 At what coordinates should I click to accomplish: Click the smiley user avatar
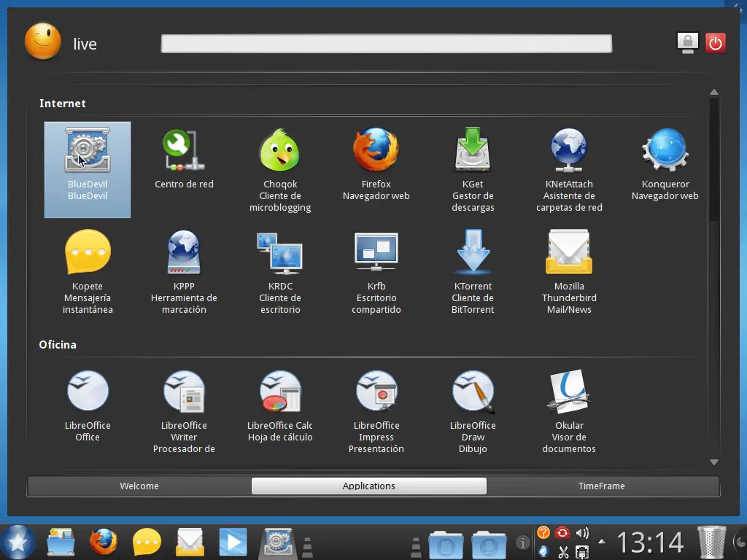[43, 42]
